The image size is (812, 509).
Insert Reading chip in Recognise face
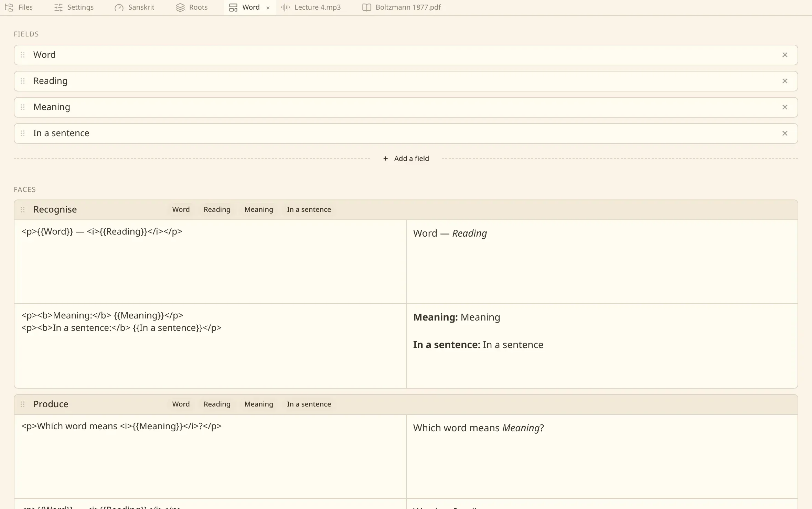click(217, 210)
